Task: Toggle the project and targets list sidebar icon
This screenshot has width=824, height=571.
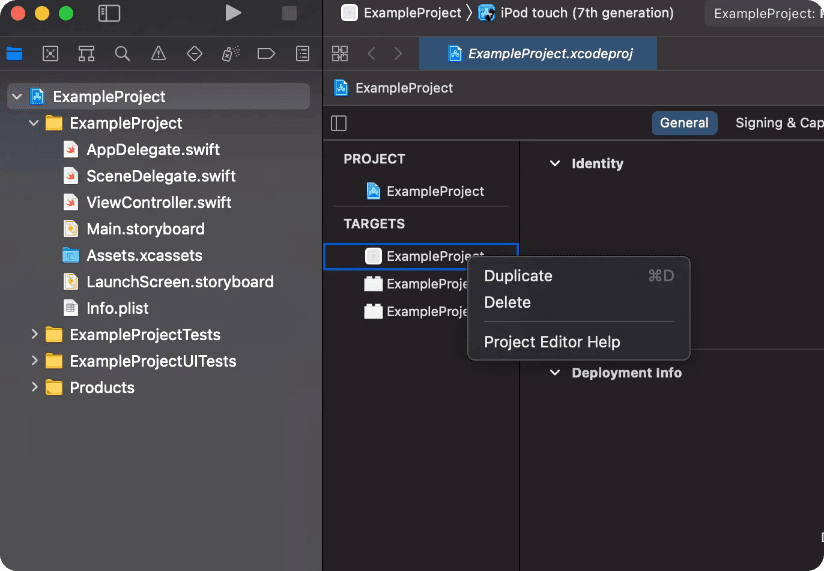Action: click(339, 123)
